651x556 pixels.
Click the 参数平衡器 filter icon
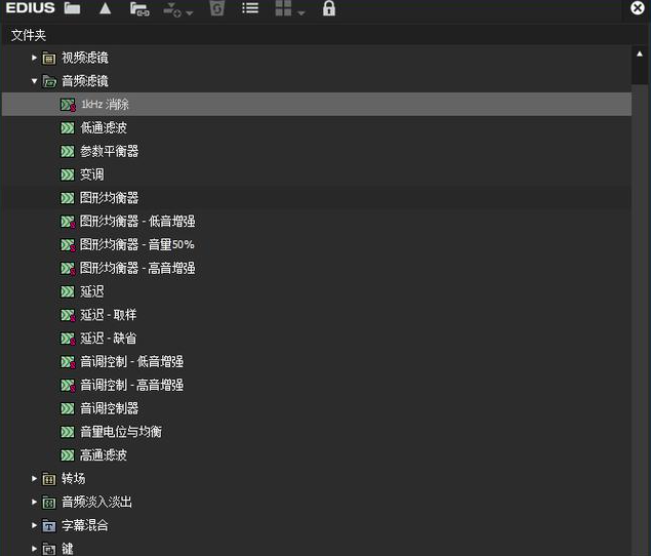[67, 151]
